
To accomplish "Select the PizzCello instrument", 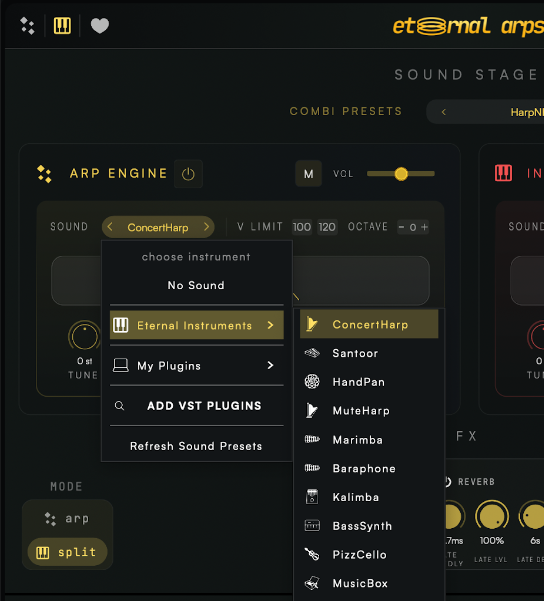I will pos(369,555).
